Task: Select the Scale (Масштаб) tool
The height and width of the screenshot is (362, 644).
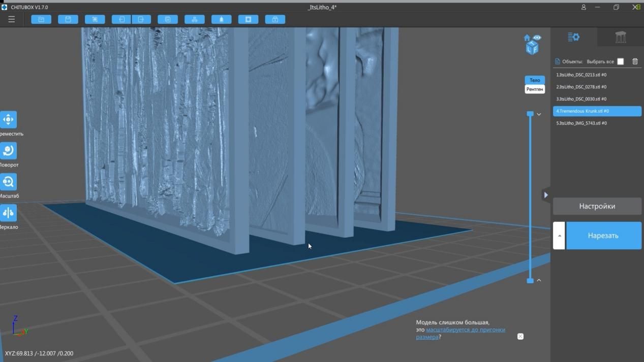Action: point(8,182)
